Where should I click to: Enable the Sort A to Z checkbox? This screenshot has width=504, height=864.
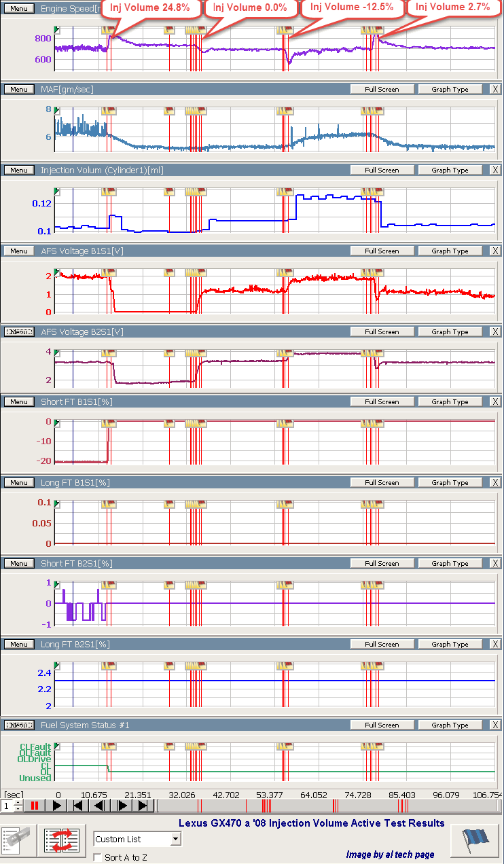[x=98, y=857]
